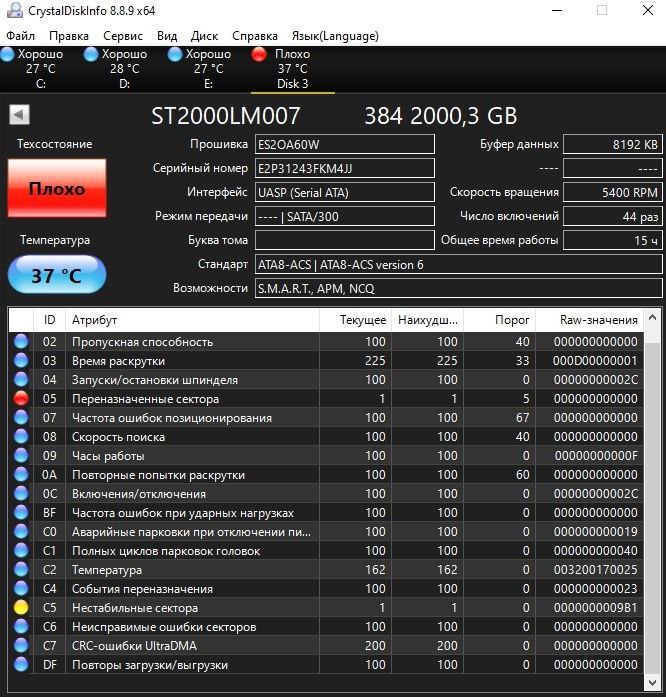666x697 pixels.
Task: Click the Прошивка field ES2OA60W
Action: point(345,144)
